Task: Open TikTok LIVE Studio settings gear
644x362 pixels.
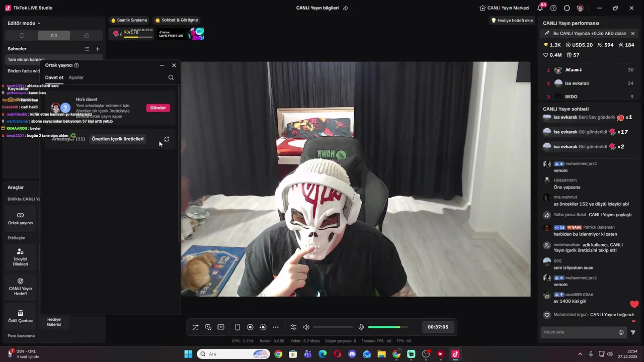Action: [567, 8]
